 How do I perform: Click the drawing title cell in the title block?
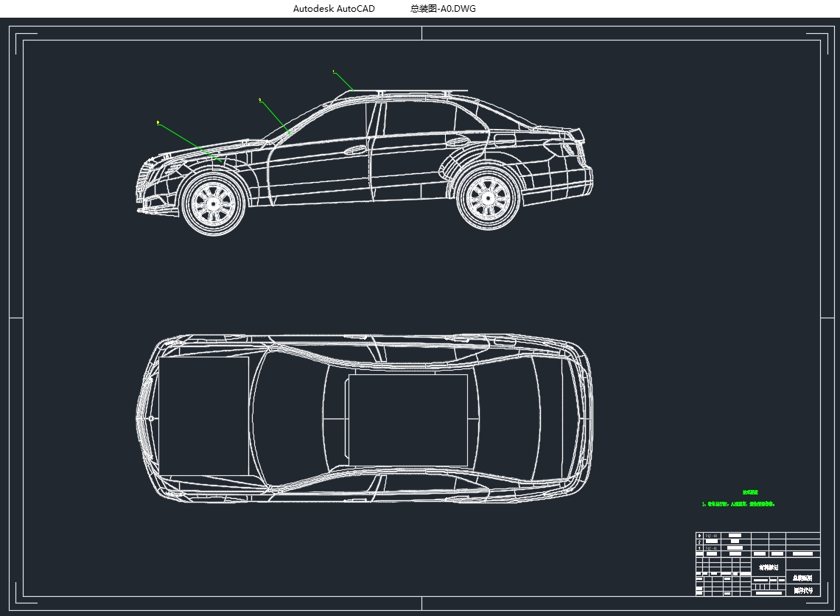coord(802,578)
